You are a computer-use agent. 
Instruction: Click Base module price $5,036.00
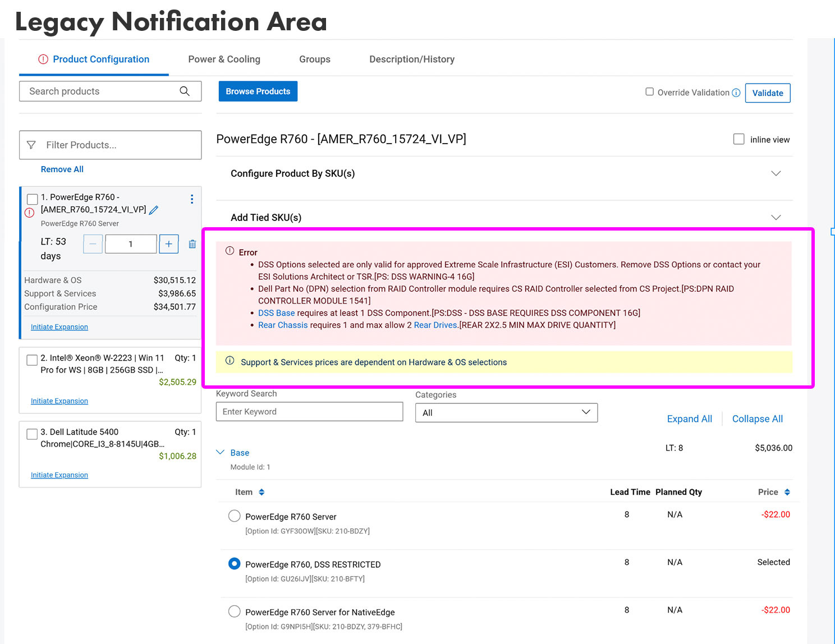pyautogui.click(x=773, y=448)
